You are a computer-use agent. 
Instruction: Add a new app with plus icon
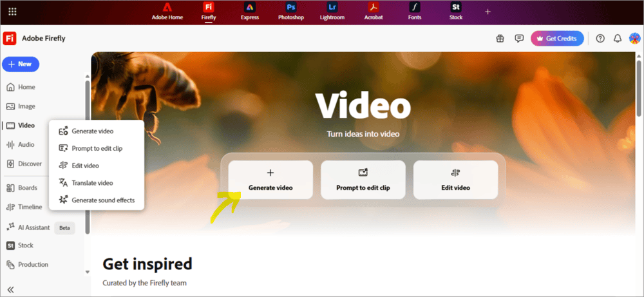pyautogui.click(x=488, y=12)
